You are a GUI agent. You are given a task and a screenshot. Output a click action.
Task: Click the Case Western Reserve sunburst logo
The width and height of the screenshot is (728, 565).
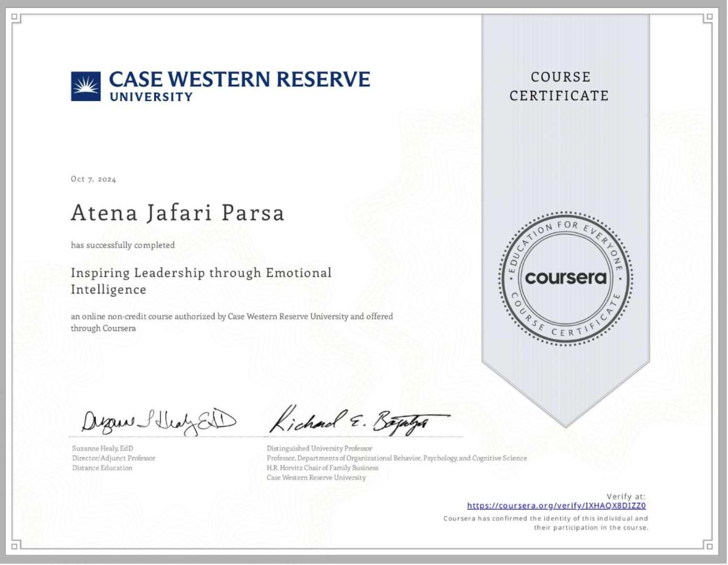point(86,86)
